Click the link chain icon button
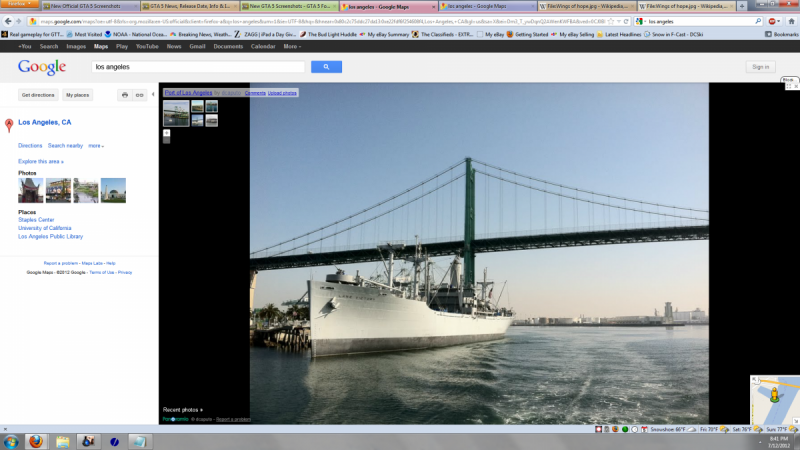The width and height of the screenshot is (800, 450). tap(140, 95)
